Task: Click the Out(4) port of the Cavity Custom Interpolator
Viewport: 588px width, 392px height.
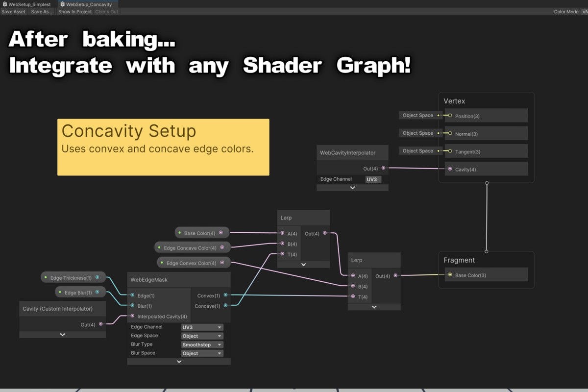Action: pos(101,324)
